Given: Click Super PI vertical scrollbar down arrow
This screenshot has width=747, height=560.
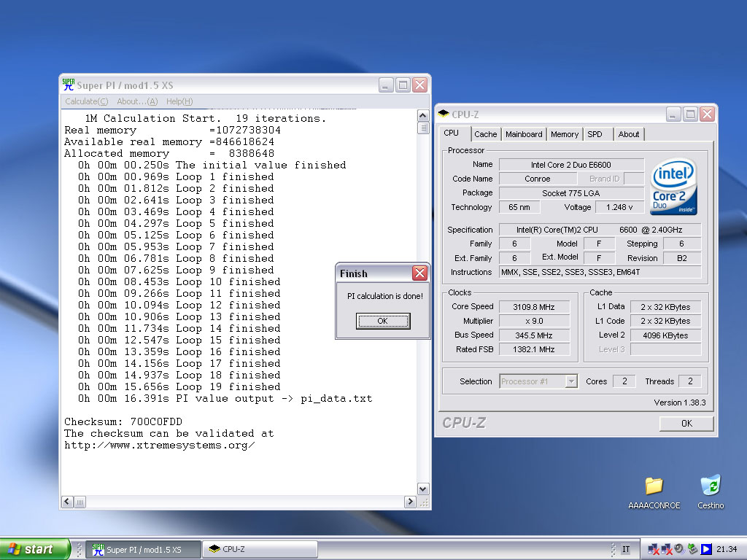Looking at the screenshot, I should coord(422,489).
